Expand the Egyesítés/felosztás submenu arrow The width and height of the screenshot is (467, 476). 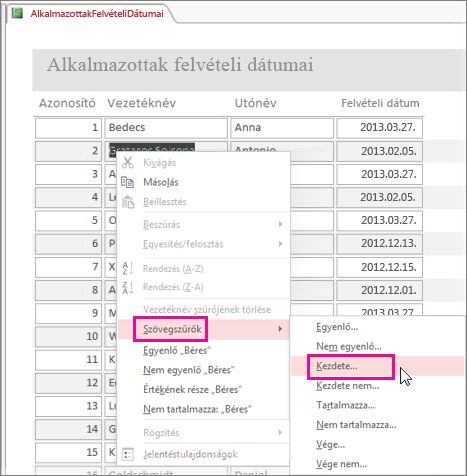pos(280,244)
